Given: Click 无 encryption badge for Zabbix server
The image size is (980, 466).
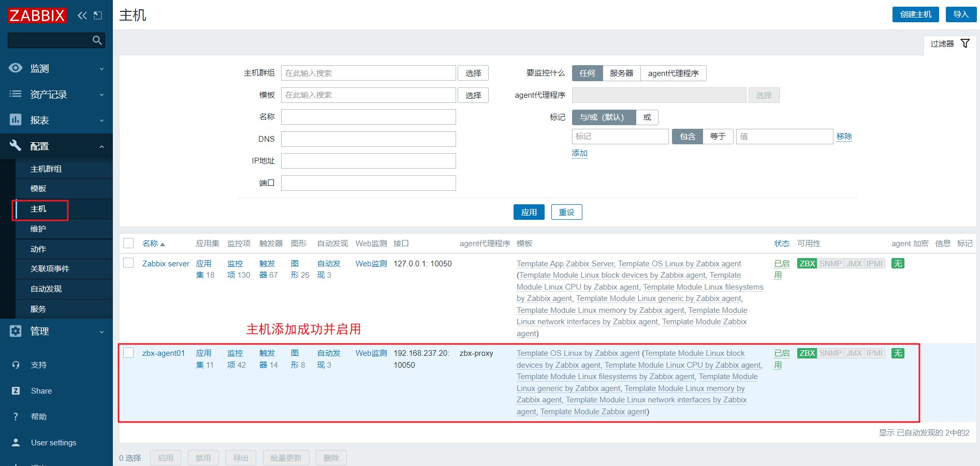Looking at the screenshot, I should tap(898, 264).
